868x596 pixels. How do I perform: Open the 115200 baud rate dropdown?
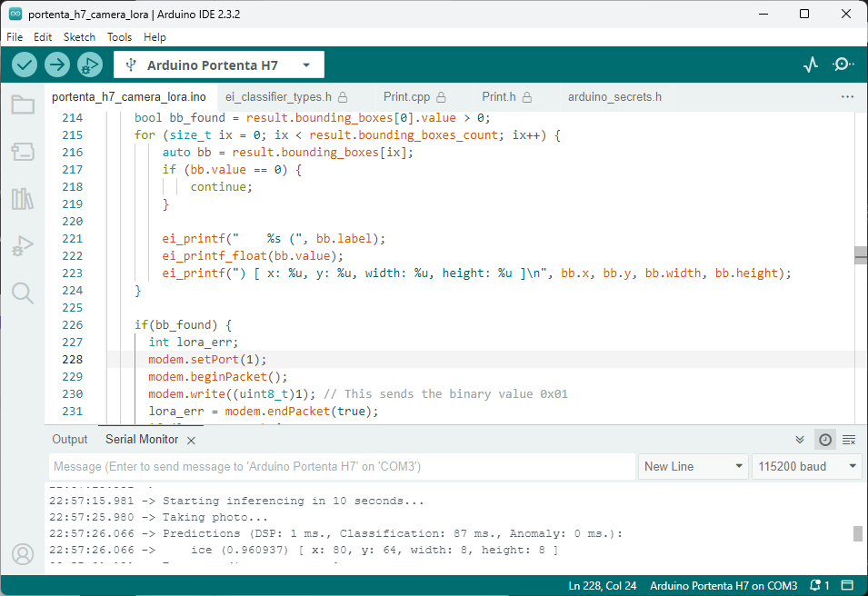click(806, 466)
